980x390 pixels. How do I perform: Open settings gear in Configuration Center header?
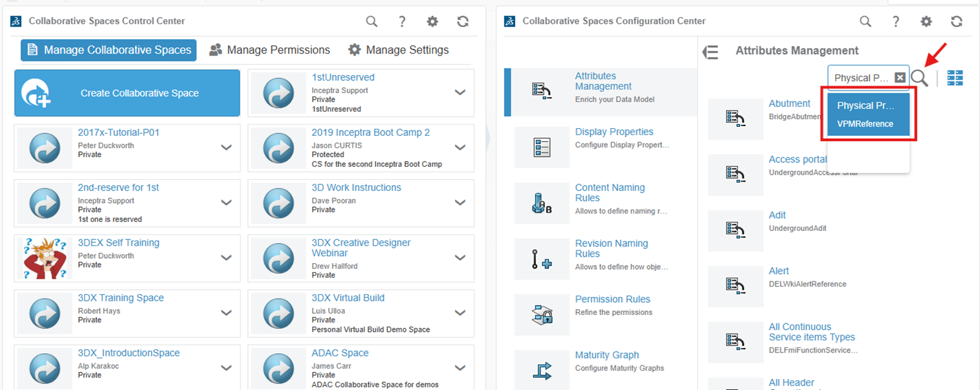(926, 21)
